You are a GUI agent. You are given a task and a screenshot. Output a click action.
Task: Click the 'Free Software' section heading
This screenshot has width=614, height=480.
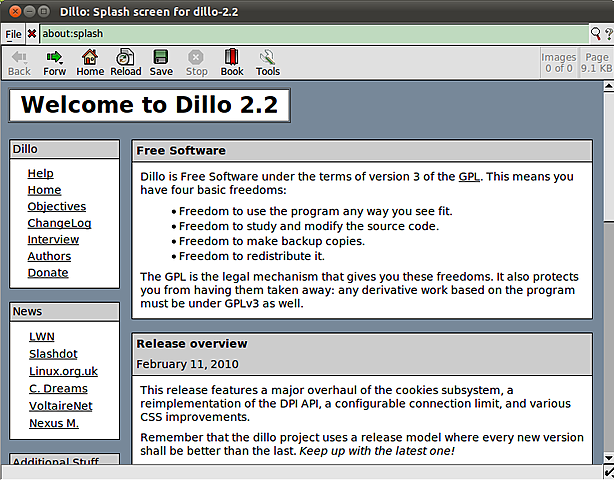[181, 151]
